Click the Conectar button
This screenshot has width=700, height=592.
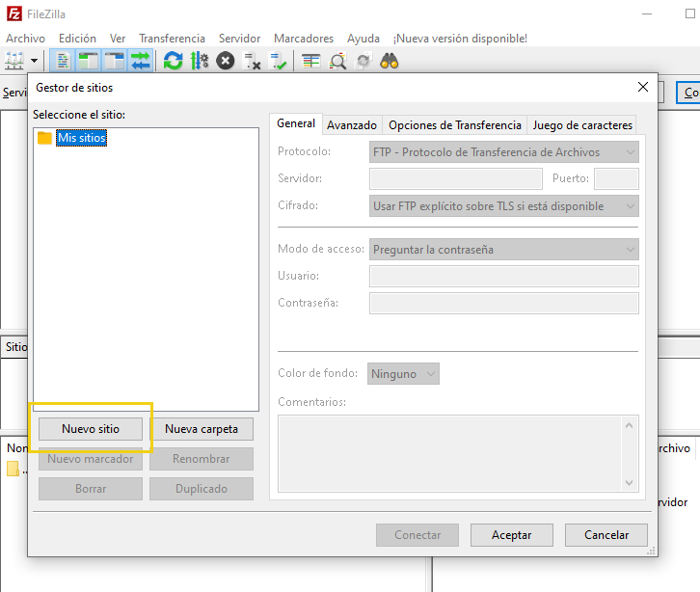(417, 535)
